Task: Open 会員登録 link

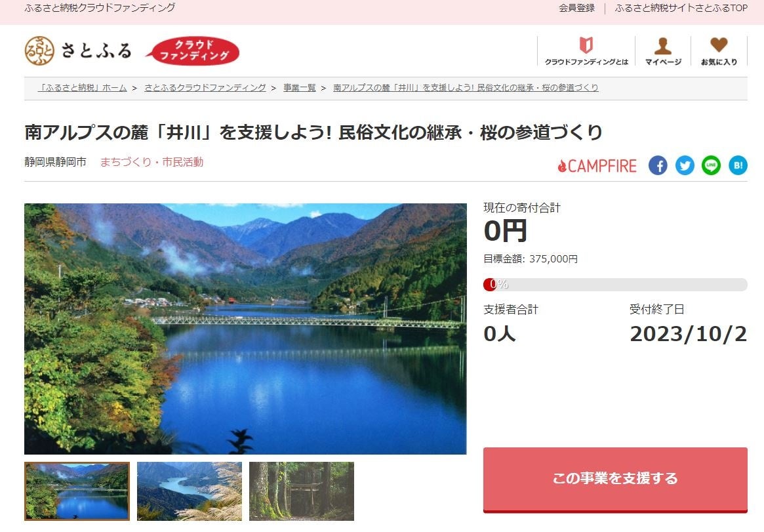Action: click(576, 8)
